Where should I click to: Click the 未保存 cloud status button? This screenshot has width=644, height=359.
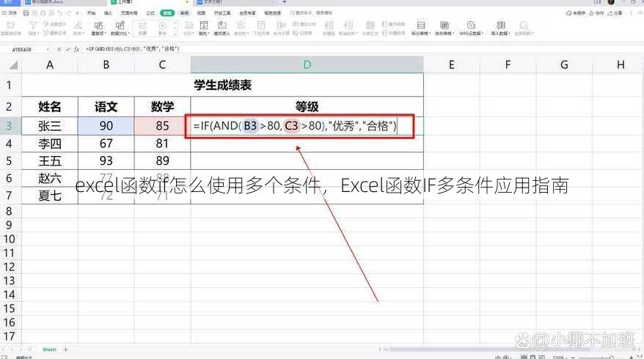(x=575, y=13)
